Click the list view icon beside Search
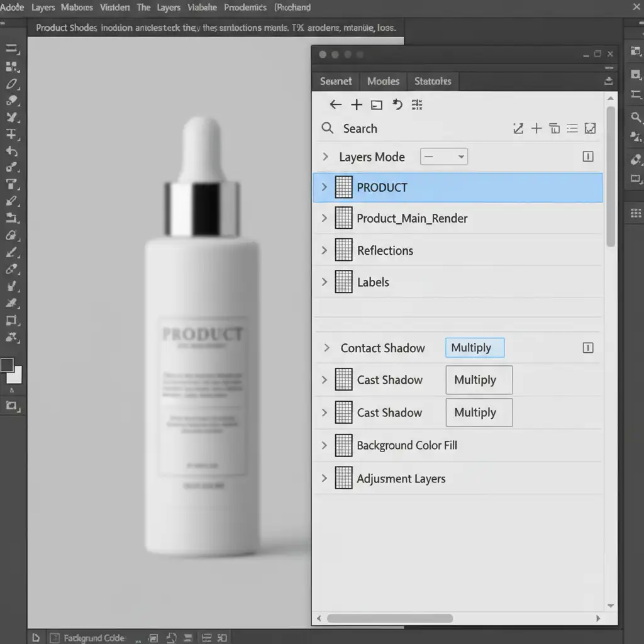The width and height of the screenshot is (644, 644). tap(572, 129)
